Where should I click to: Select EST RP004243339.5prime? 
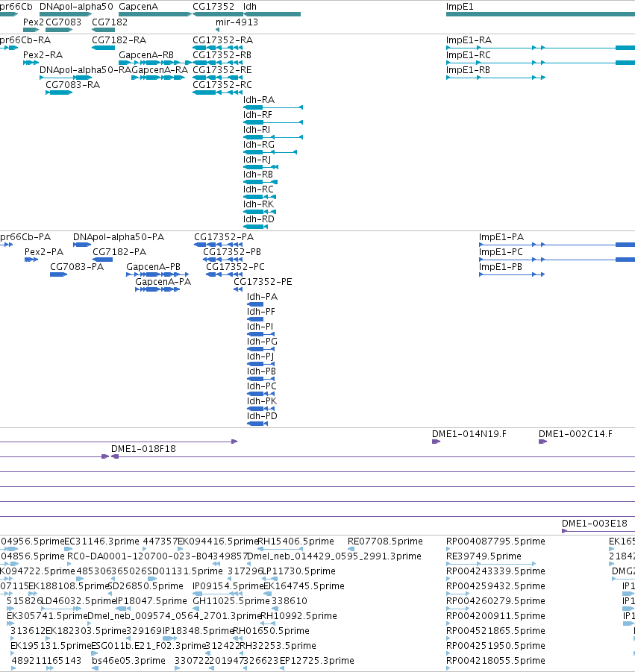click(x=495, y=571)
